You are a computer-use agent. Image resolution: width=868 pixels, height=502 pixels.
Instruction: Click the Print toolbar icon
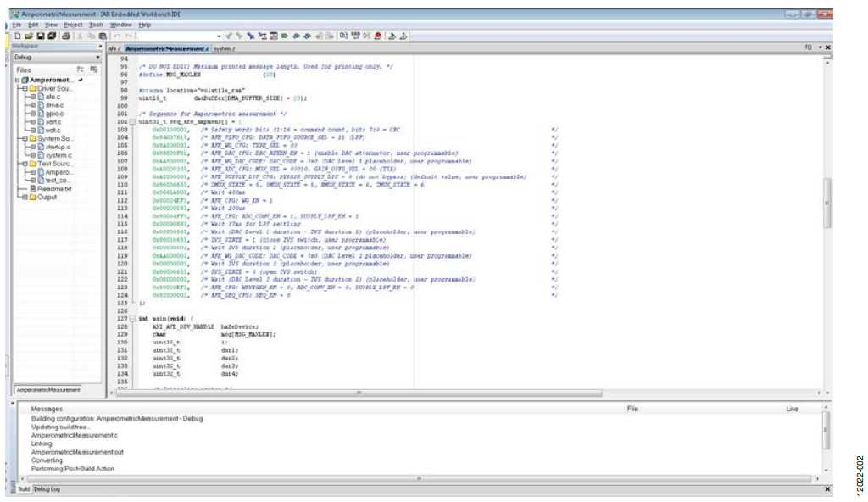66,36
